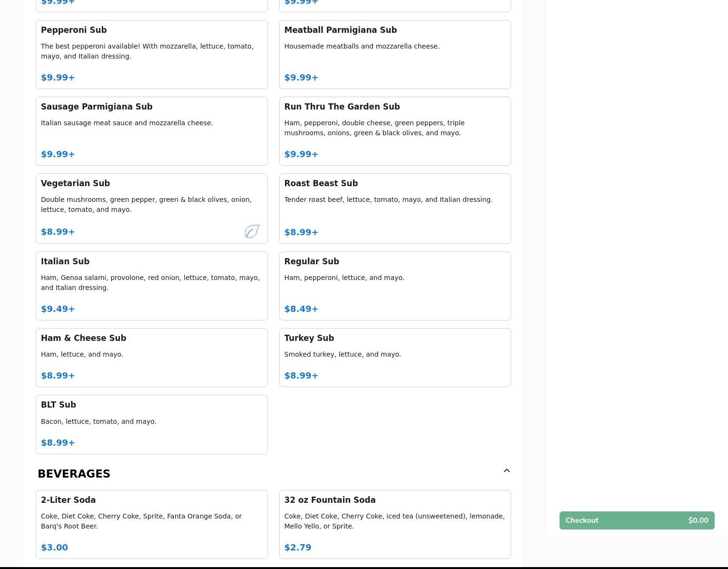728x569 pixels.
Task: Click the Fountain Soda flavor list description
Action: point(394,521)
